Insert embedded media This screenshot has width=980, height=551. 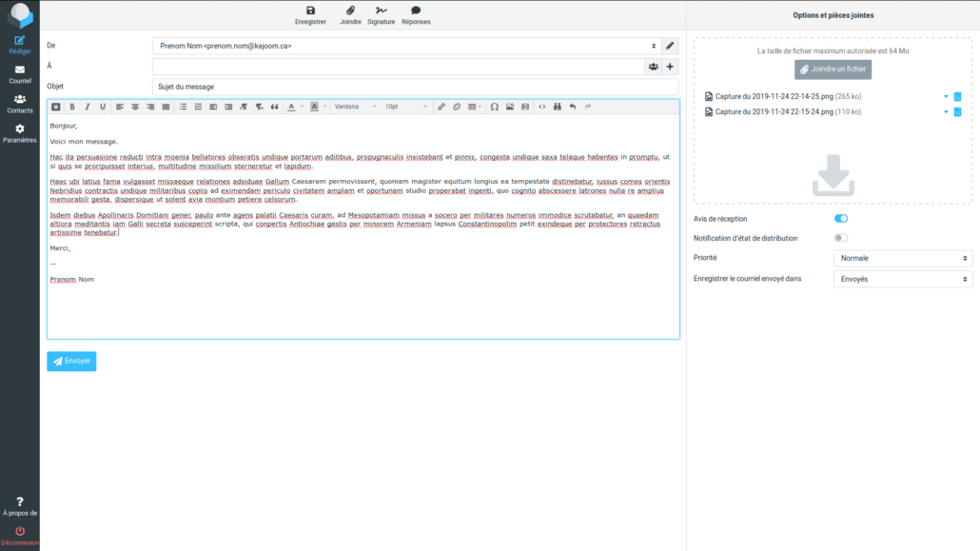525,107
